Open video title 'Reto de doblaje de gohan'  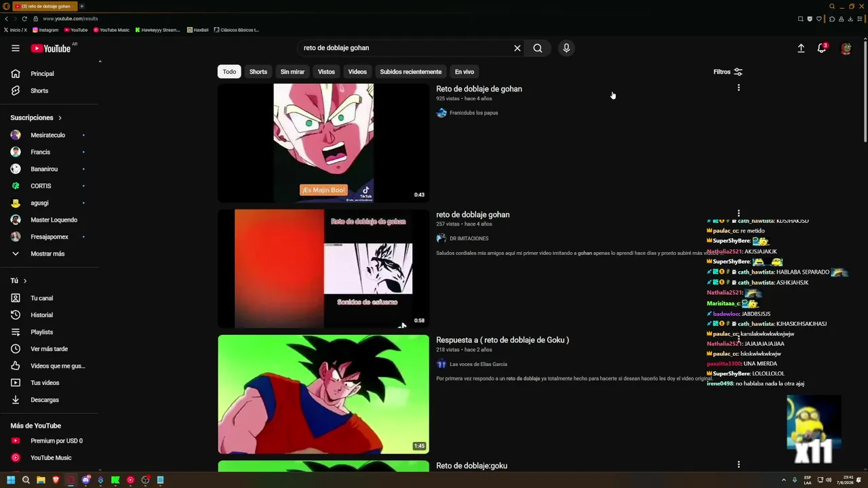[479, 89]
